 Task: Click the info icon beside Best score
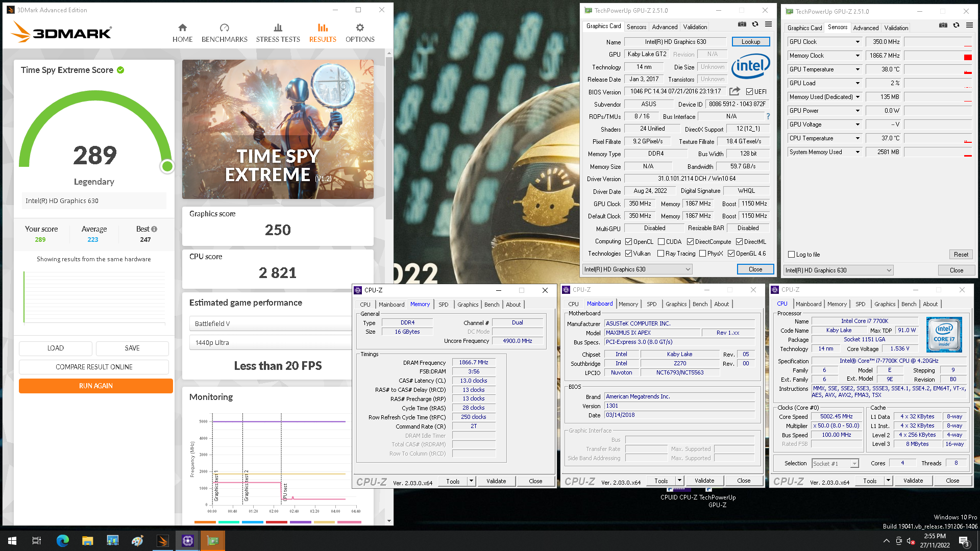click(x=154, y=229)
